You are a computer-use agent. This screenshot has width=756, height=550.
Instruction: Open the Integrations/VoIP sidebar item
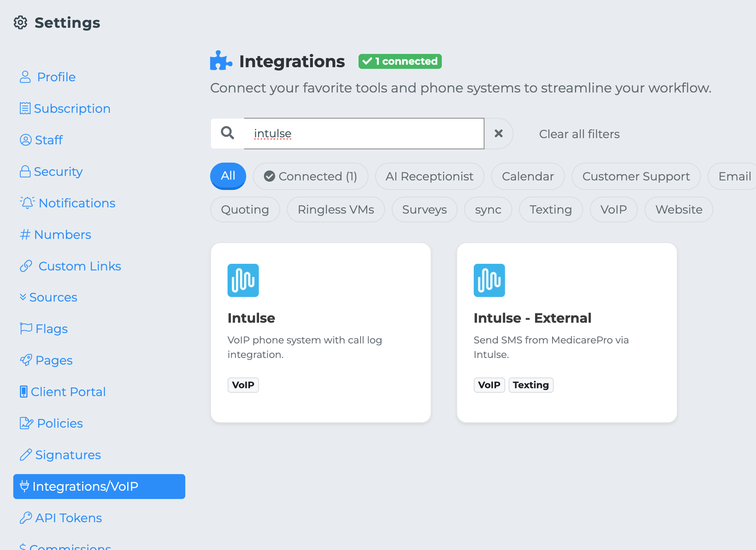pos(99,486)
